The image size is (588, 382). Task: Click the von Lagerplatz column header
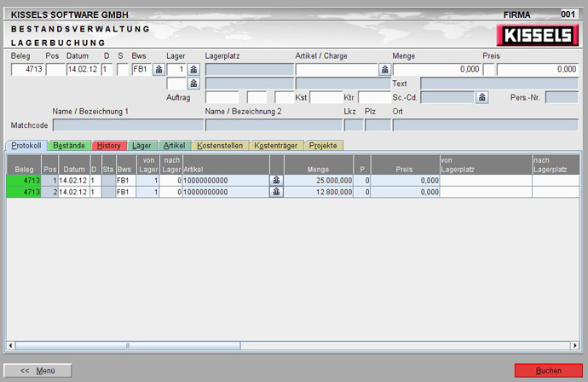(486, 165)
